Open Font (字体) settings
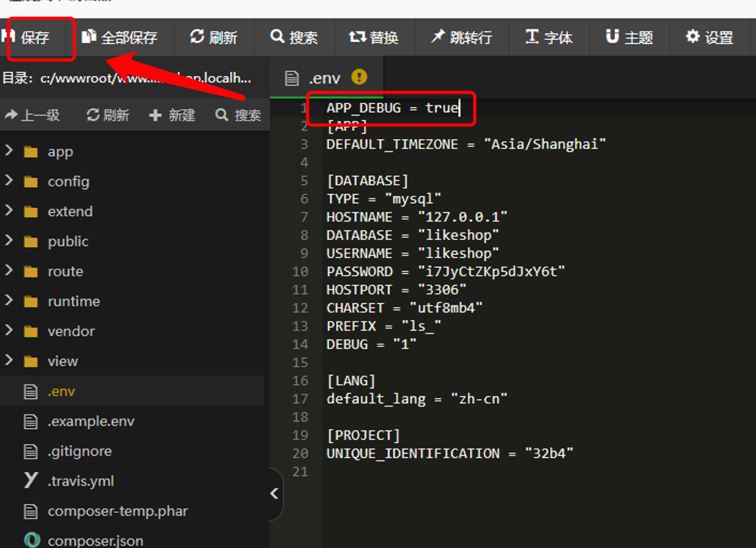The image size is (756, 548). [x=549, y=37]
